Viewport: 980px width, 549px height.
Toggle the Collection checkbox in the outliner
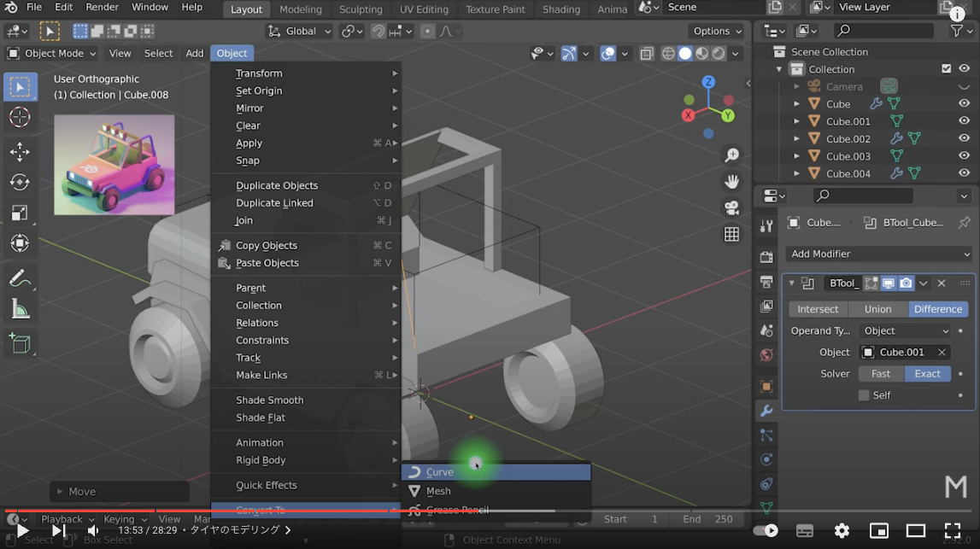[x=946, y=68]
